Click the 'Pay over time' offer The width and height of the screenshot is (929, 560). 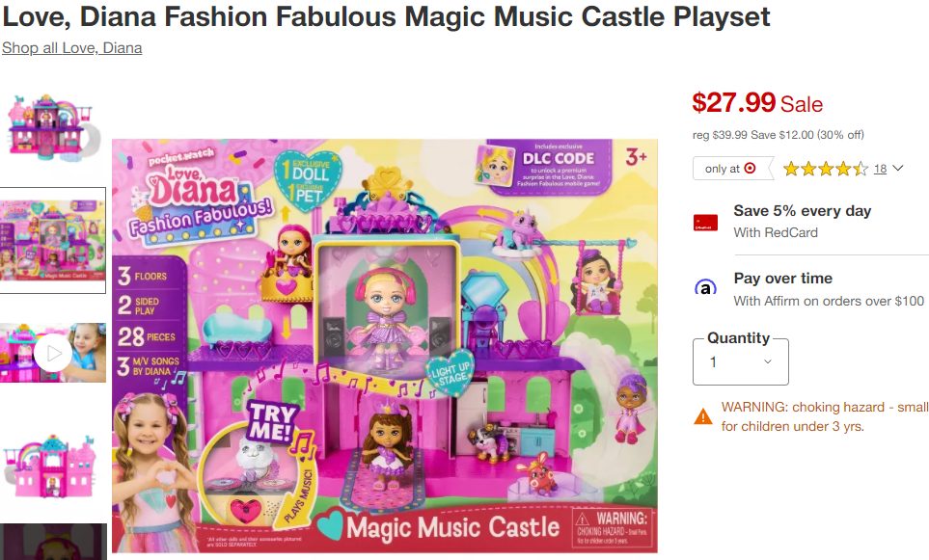click(x=782, y=279)
